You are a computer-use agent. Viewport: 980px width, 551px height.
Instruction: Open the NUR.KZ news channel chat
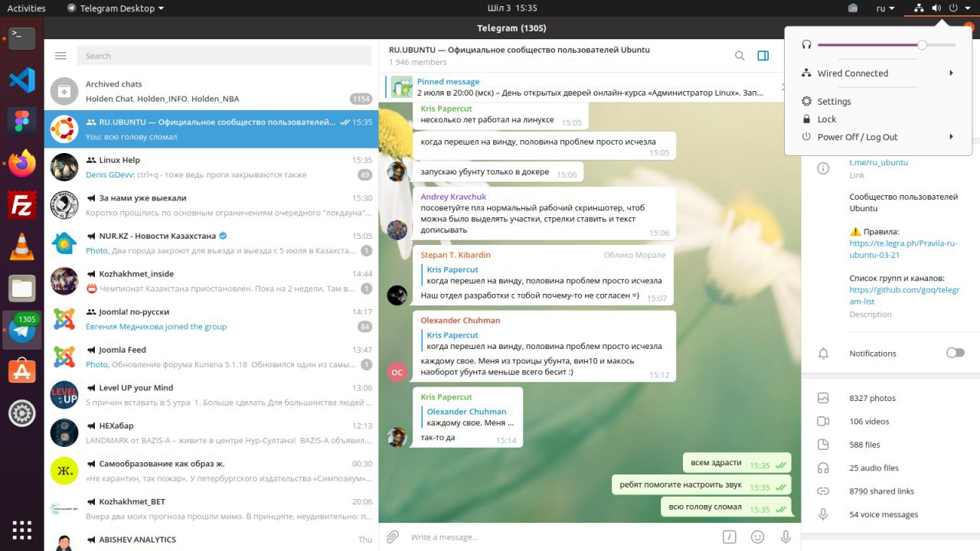pyautogui.click(x=211, y=243)
